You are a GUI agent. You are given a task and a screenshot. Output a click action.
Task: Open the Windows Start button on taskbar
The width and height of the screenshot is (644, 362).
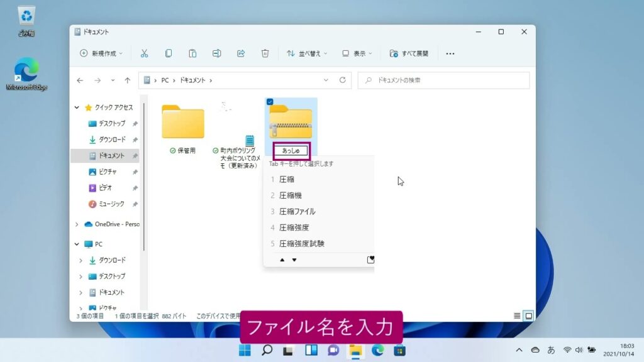[244, 350]
